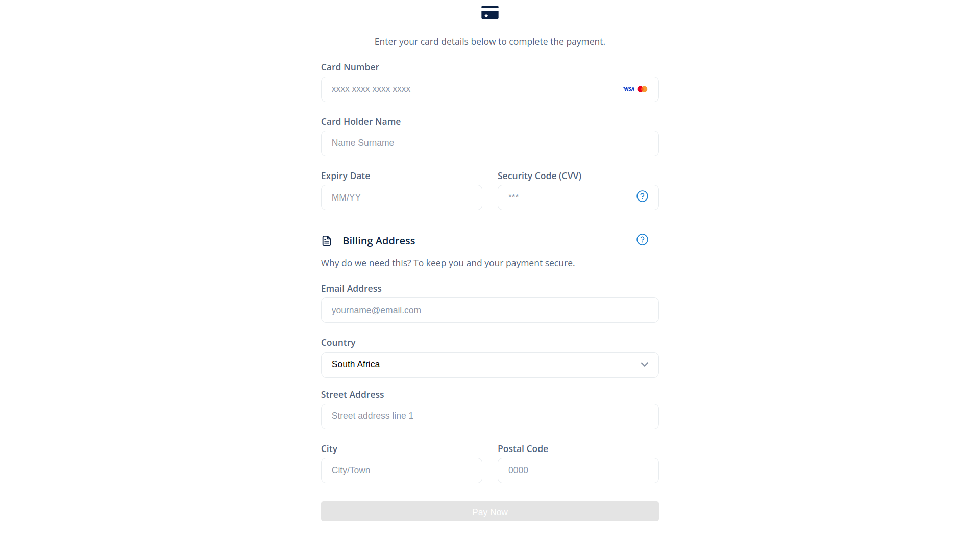Click the credit card icon at top

pos(489,12)
